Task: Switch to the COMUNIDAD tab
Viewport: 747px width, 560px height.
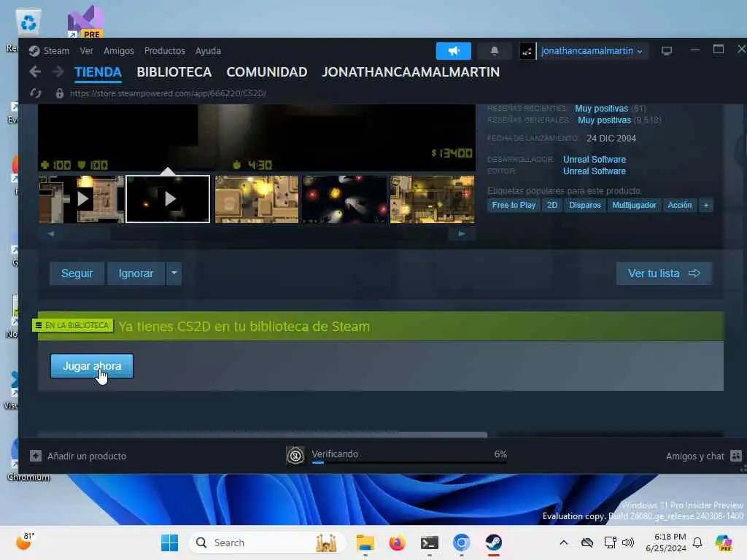Action: 267,72
